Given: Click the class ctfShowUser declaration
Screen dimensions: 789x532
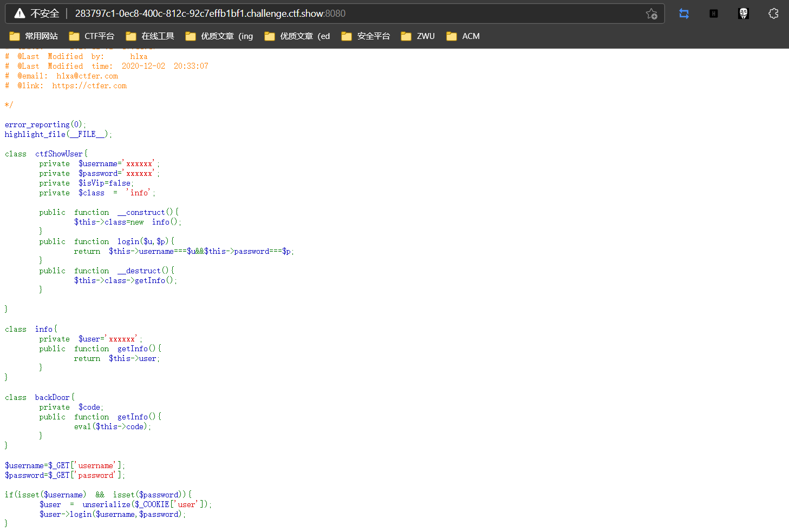Looking at the screenshot, I should (x=46, y=154).
